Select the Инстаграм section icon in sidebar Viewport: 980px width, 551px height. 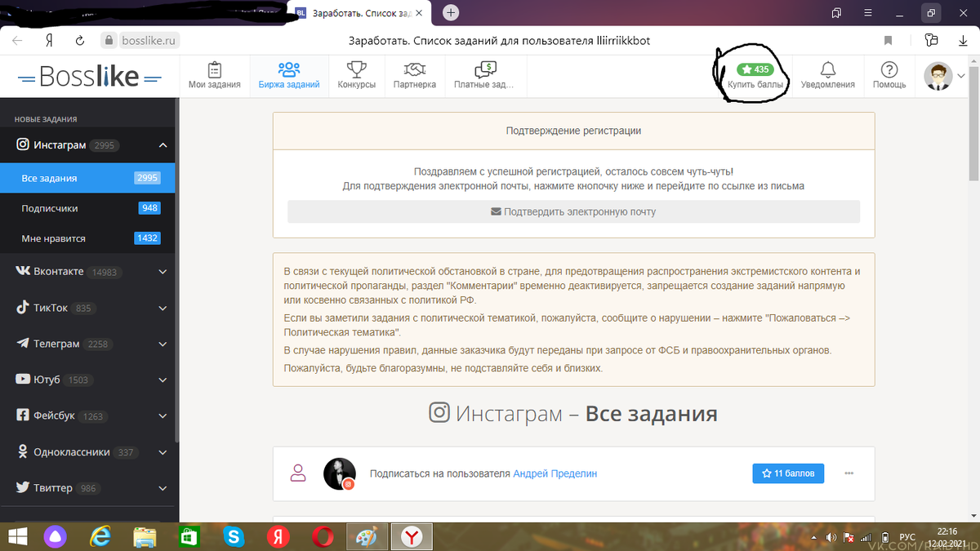click(23, 144)
